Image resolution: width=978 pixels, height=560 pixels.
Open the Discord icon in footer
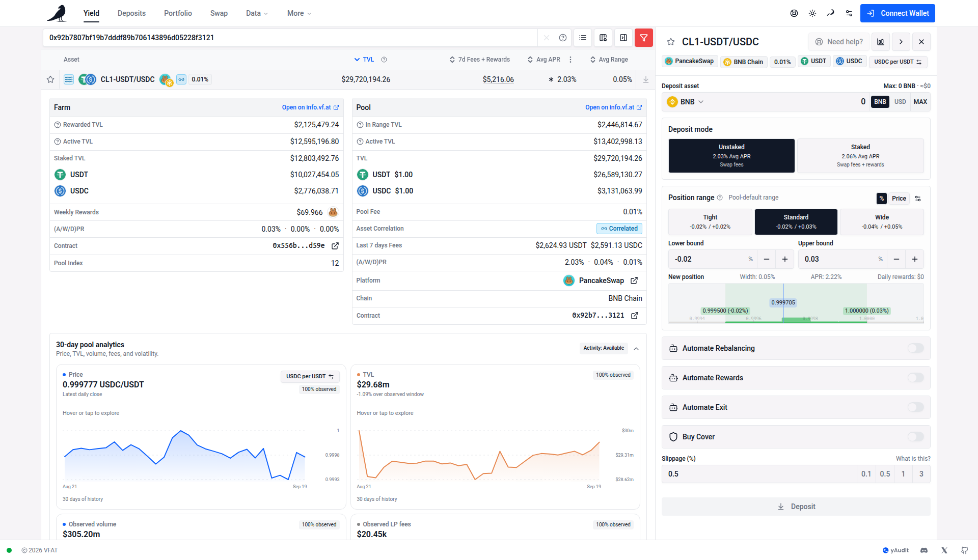[x=924, y=550]
